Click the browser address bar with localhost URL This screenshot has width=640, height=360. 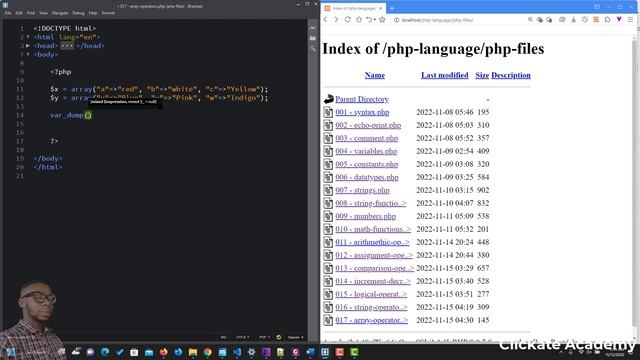pos(459,20)
